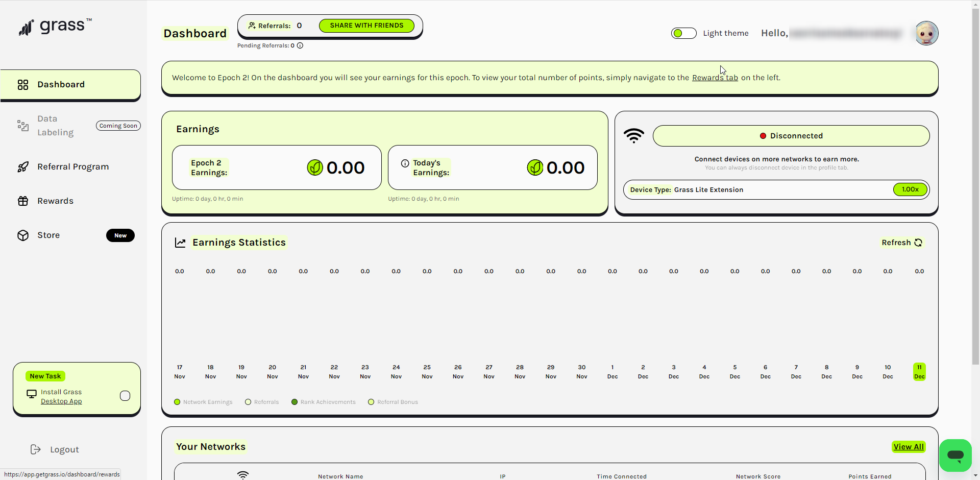Toggle Network Earnings legend item

click(x=203, y=402)
